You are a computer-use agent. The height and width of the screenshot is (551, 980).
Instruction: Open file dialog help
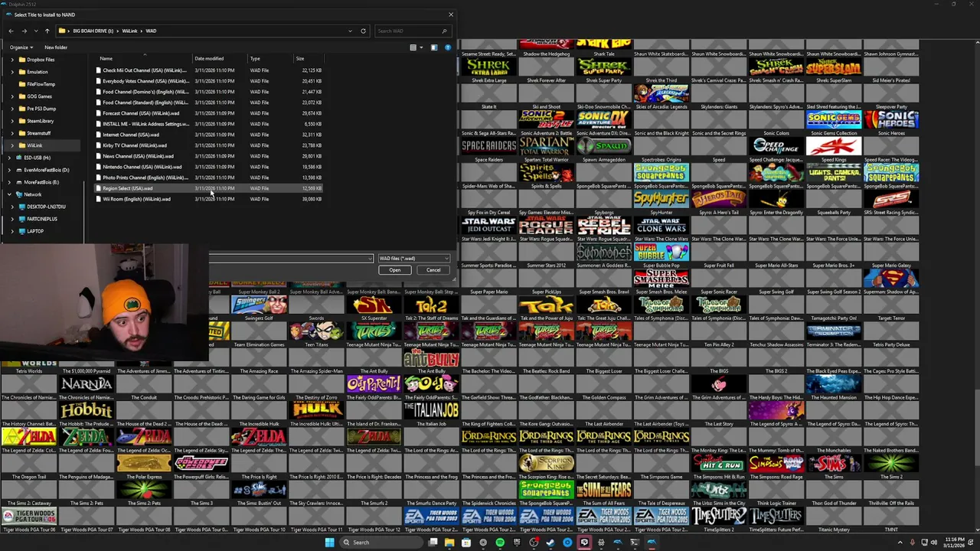point(448,47)
